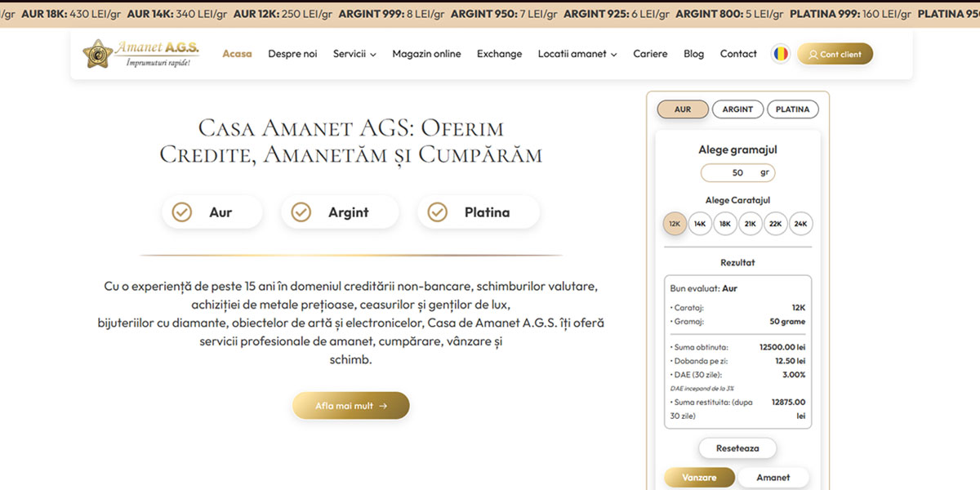Screen dimensions: 980x490
Task: Pick the 24K carat option
Action: pyautogui.click(x=800, y=224)
